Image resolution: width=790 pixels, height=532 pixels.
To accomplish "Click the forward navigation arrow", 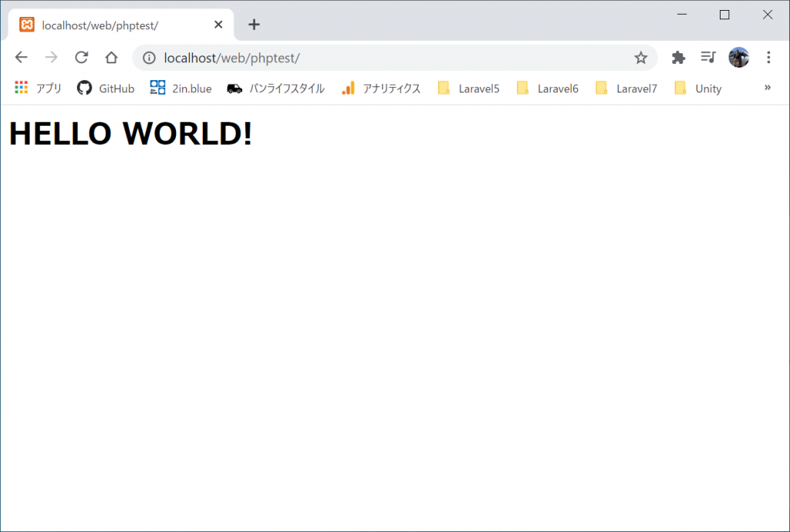I will 51,58.
